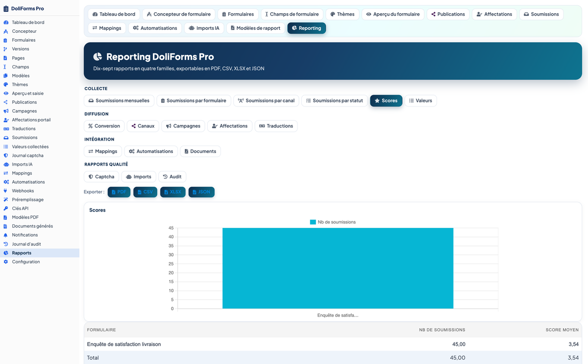Select Rapports in the sidebar

[39, 253]
